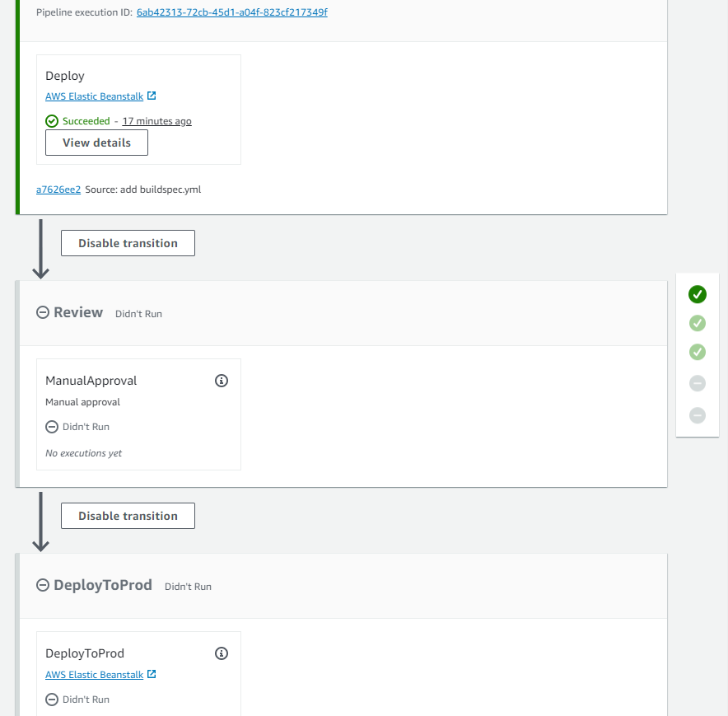The height and width of the screenshot is (716, 728).
Task: Click the DeployToProd stage header status icon
Action: 43,586
